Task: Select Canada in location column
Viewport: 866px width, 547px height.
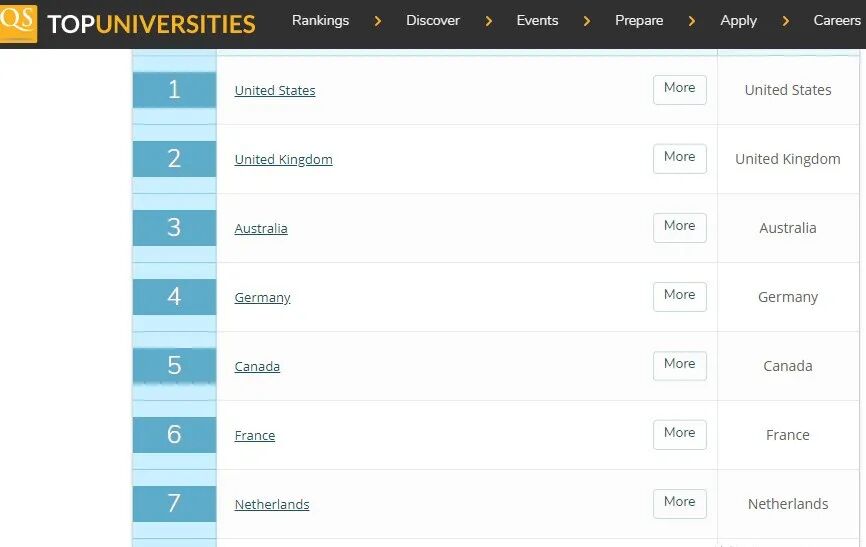Action: (x=788, y=366)
